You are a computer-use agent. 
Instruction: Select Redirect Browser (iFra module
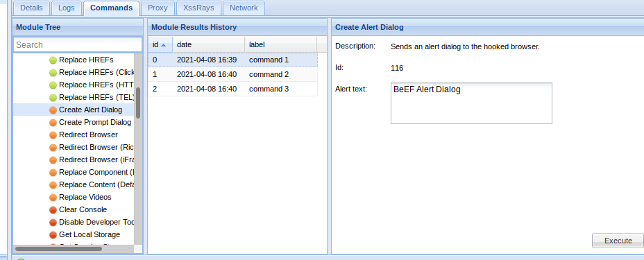[x=96, y=159]
